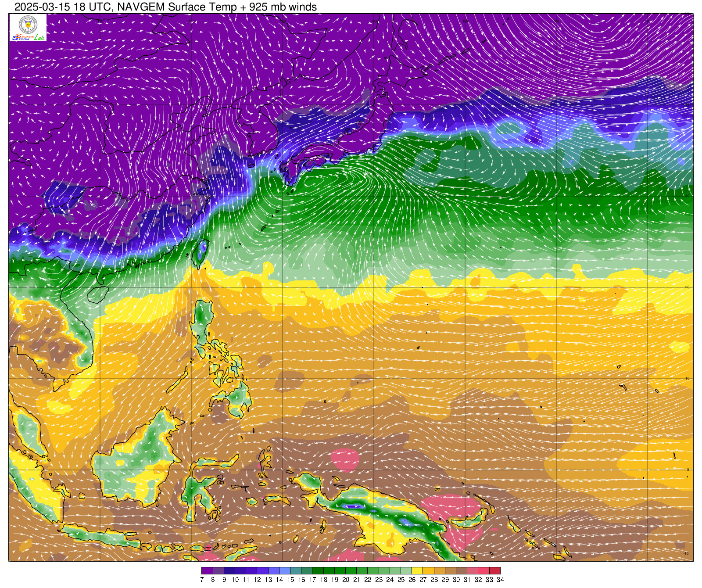Select the yellow 26 degree legend swatch

tap(417, 571)
